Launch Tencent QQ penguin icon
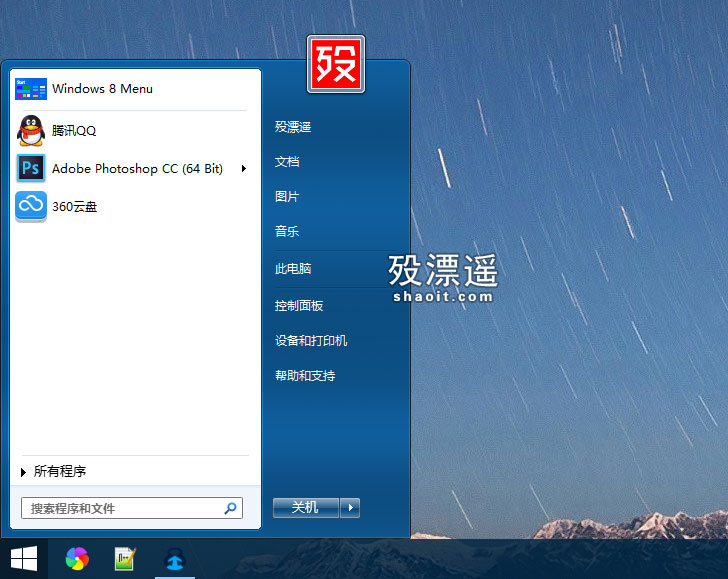The width and height of the screenshot is (728, 579). (x=31, y=130)
